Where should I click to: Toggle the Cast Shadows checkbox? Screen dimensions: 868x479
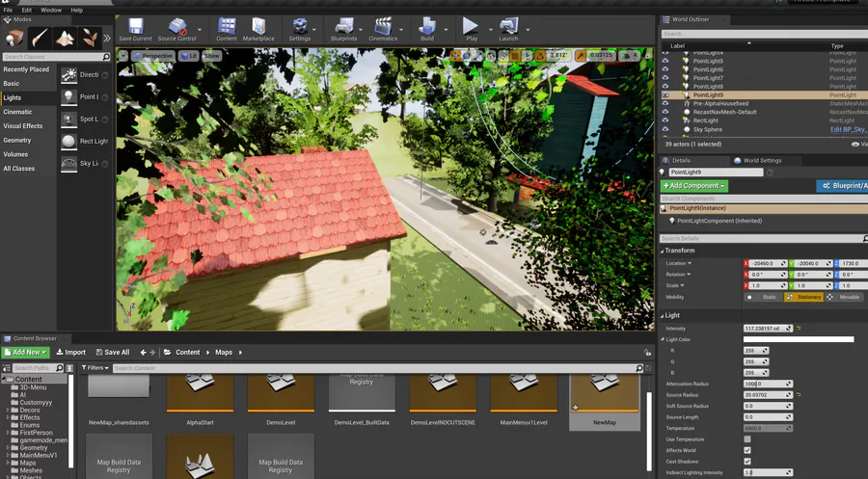point(747,462)
